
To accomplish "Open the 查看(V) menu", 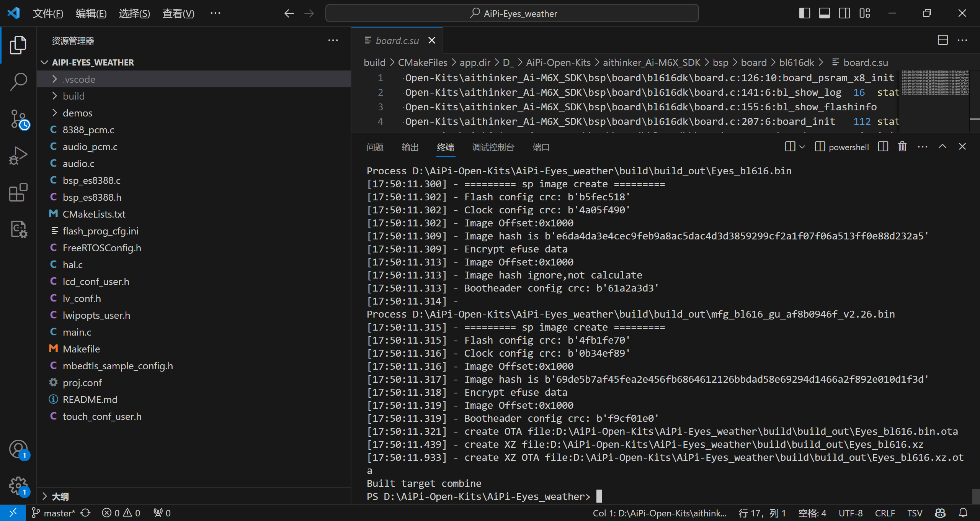I will pyautogui.click(x=178, y=13).
